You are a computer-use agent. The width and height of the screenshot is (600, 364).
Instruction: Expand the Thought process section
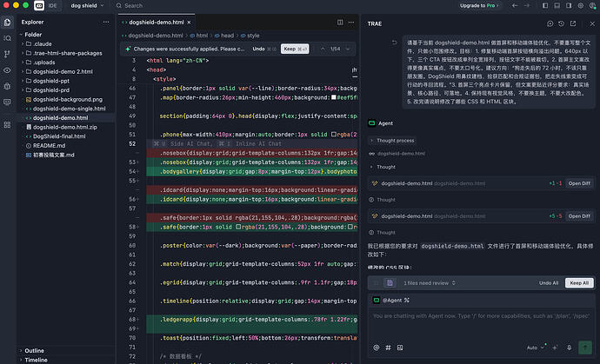point(392,141)
